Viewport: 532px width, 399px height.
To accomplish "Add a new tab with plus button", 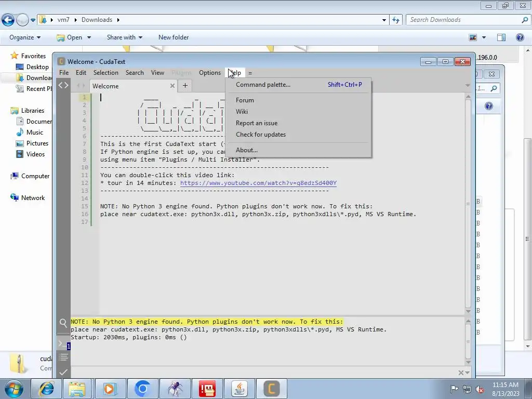I will 185,86.
